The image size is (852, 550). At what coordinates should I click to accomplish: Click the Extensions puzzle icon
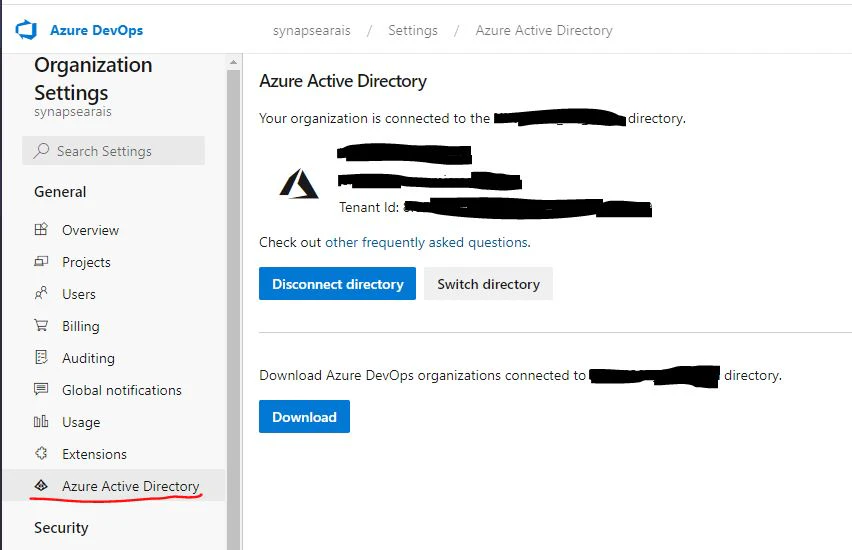pyautogui.click(x=41, y=453)
